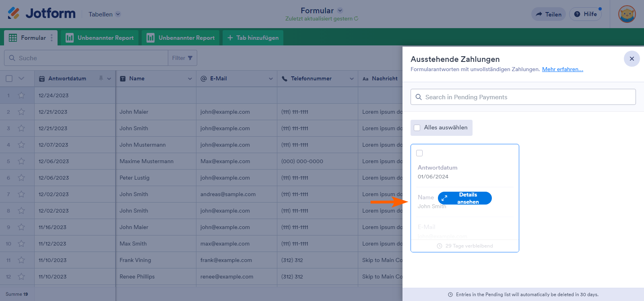Viewport: 644px width, 301px height.
Task: Open the second Unbenannter Report tab
Action: [180, 38]
